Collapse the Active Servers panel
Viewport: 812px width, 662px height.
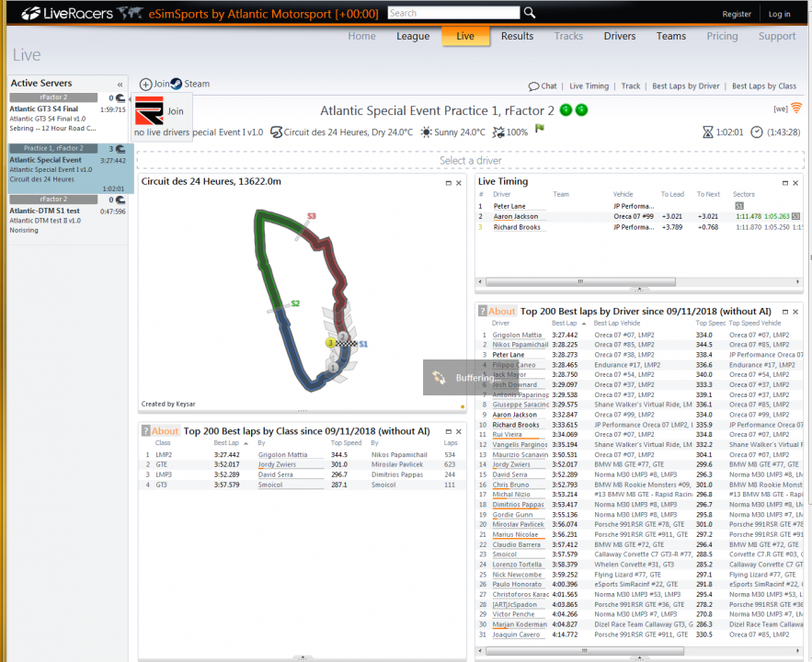point(120,84)
